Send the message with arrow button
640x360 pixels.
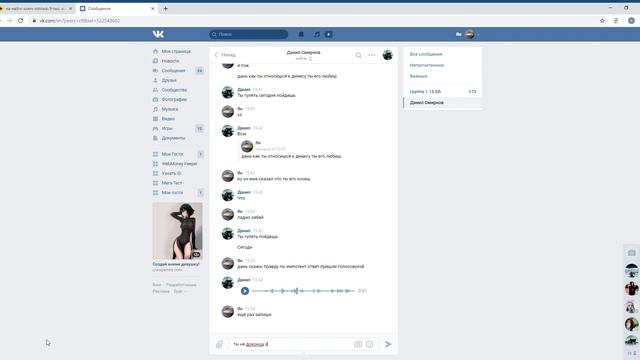388,344
